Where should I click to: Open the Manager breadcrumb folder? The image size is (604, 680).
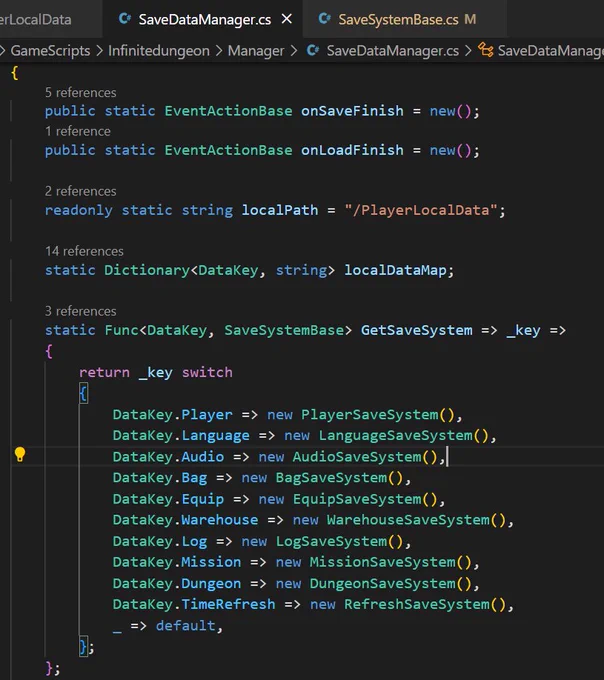tap(256, 51)
